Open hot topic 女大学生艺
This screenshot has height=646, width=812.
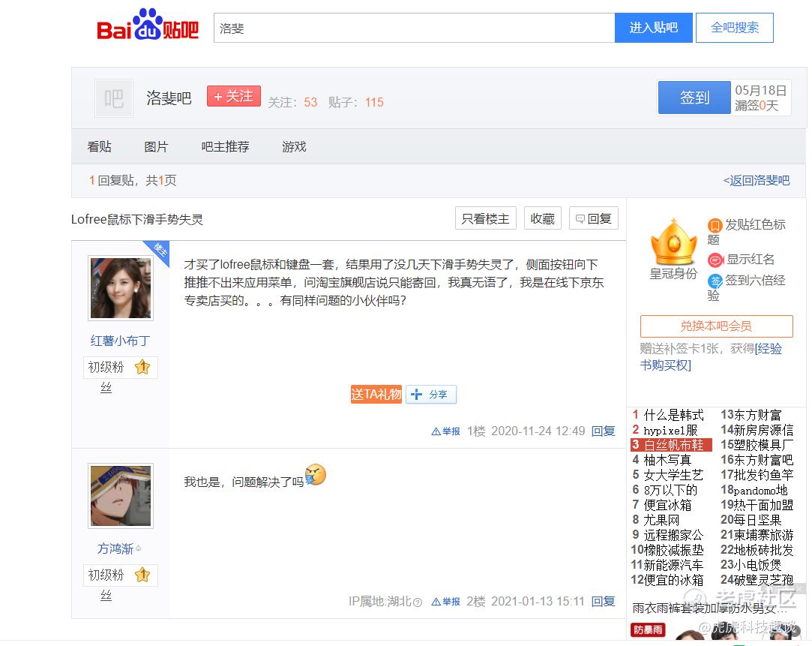[673, 475]
